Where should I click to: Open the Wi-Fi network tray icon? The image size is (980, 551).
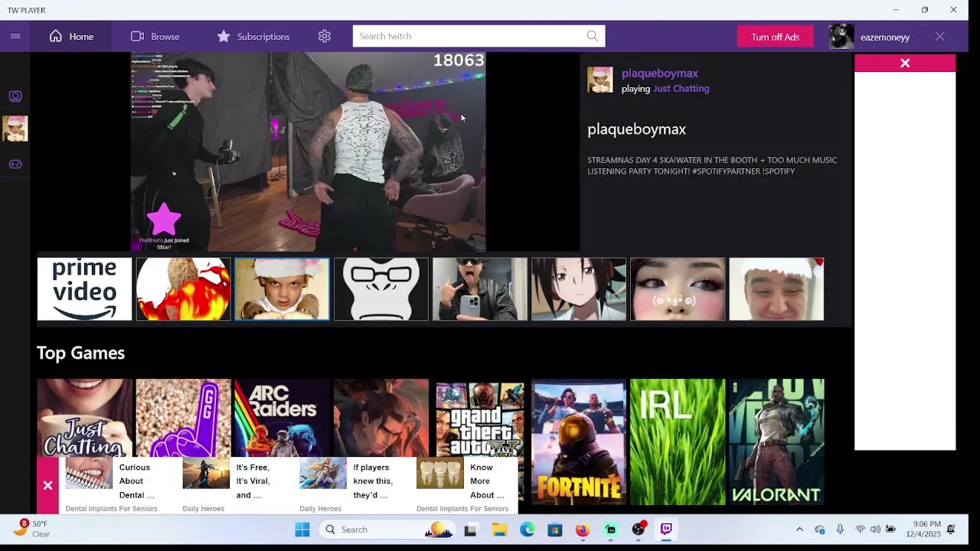click(x=860, y=530)
